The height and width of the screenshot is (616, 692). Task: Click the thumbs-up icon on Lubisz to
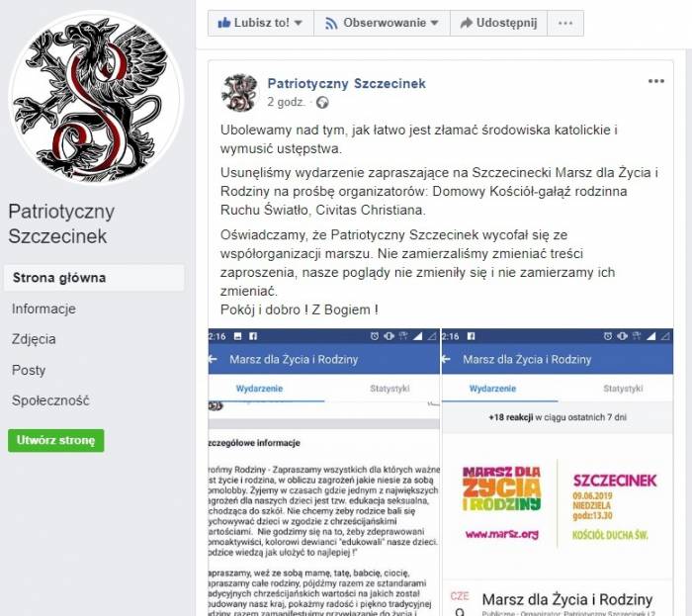224,23
